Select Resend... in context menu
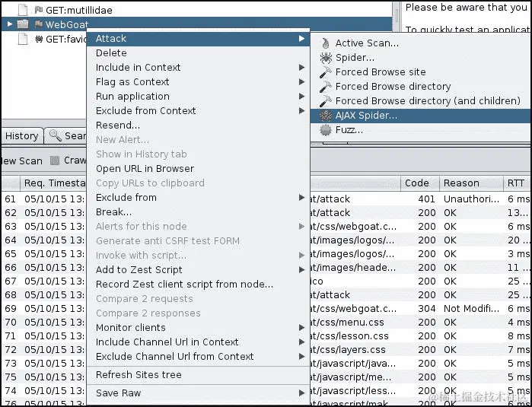The width and height of the screenshot is (532, 407). [199, 126]
